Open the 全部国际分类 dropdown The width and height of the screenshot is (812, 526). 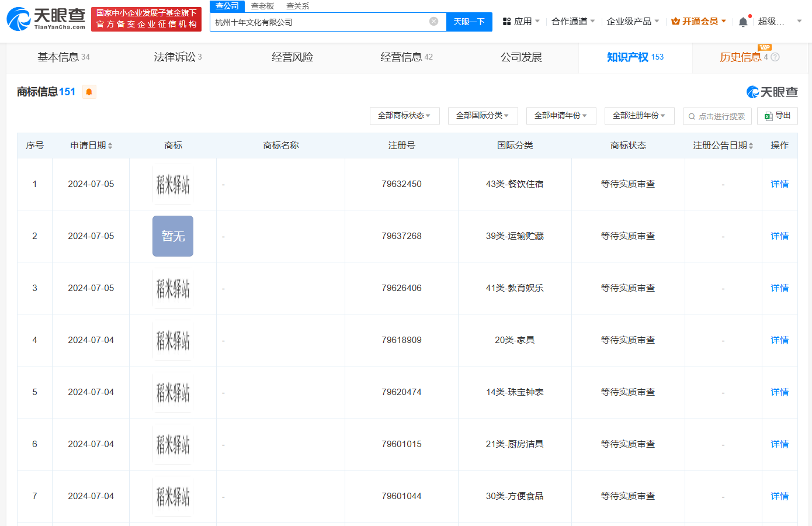[x=483, y=116]
